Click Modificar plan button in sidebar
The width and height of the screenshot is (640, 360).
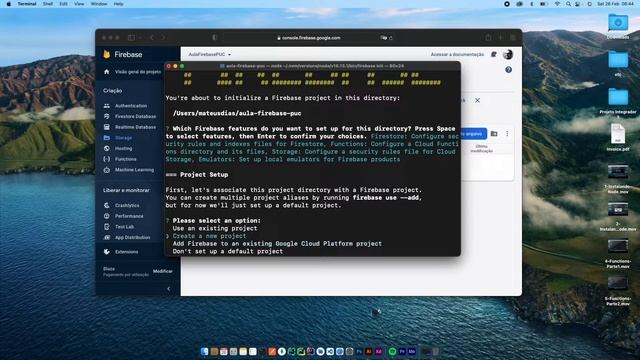coord(162,271)
